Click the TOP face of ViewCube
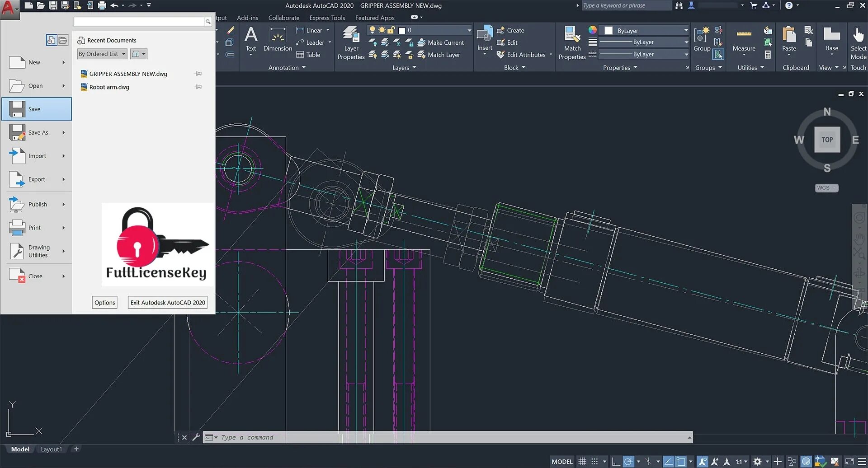The width and height of the screenshot is (868, 468). (827, 140)
